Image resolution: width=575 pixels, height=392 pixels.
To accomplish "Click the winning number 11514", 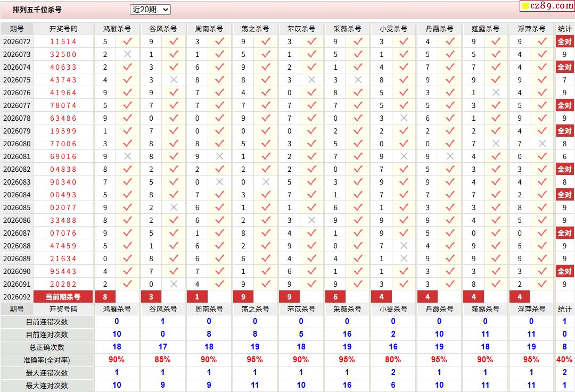I will click(x=63, y=42).
